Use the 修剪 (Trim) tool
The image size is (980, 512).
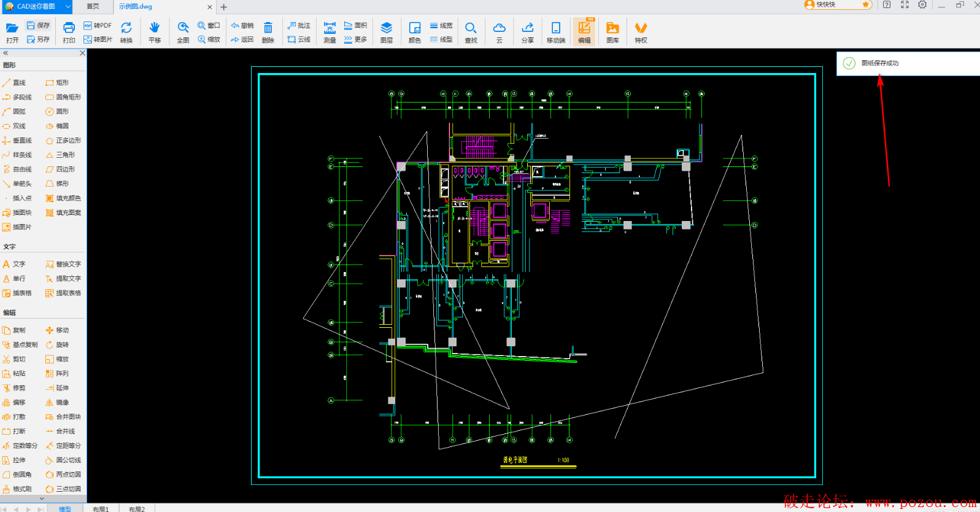(14, 388)
